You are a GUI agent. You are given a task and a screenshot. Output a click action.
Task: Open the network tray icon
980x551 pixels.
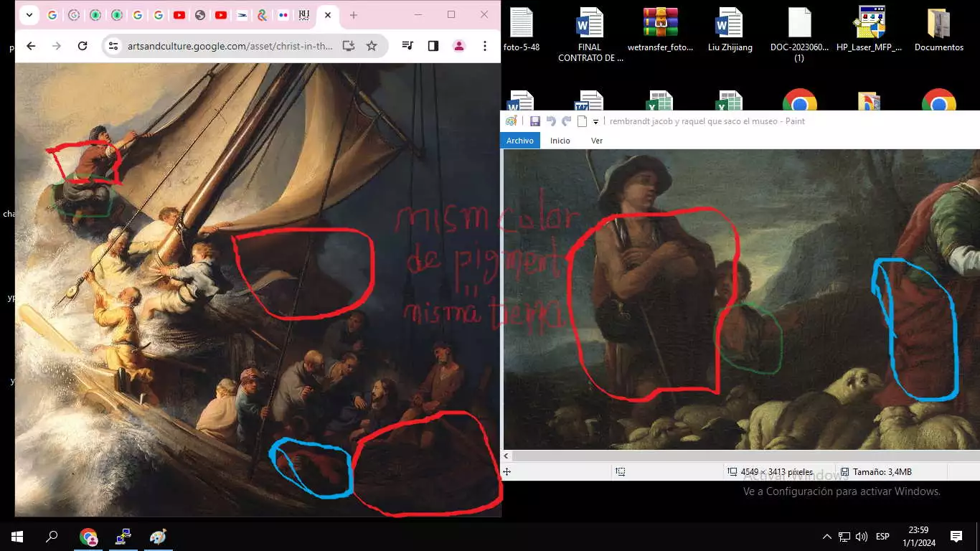844,537
